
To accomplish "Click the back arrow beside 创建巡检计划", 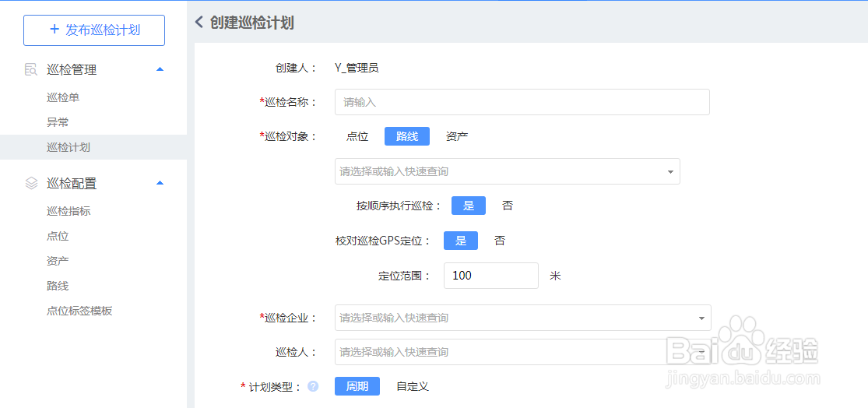I will [x=199, y=23].
